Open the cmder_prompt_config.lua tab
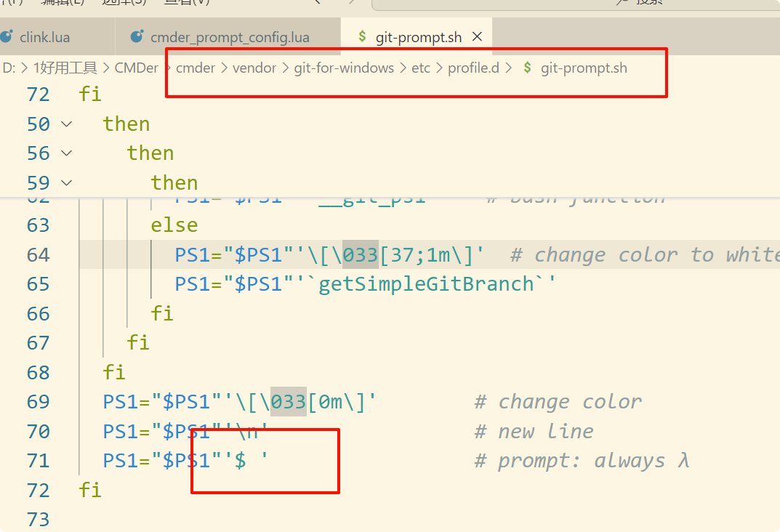This screenshot has height=532, width=780. tap(229, 37)
